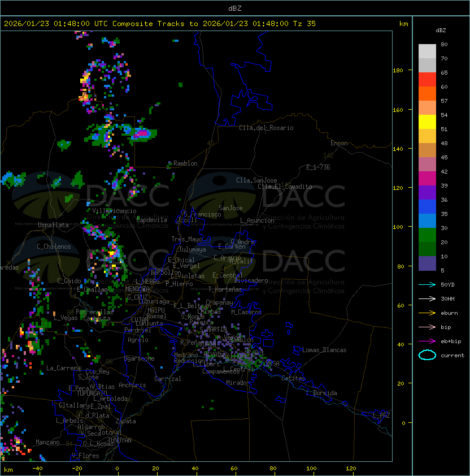The height and width of the screenshot is (476, 470).
Task: Select the Lomas_Blancas label
Action: click(324, 350)
